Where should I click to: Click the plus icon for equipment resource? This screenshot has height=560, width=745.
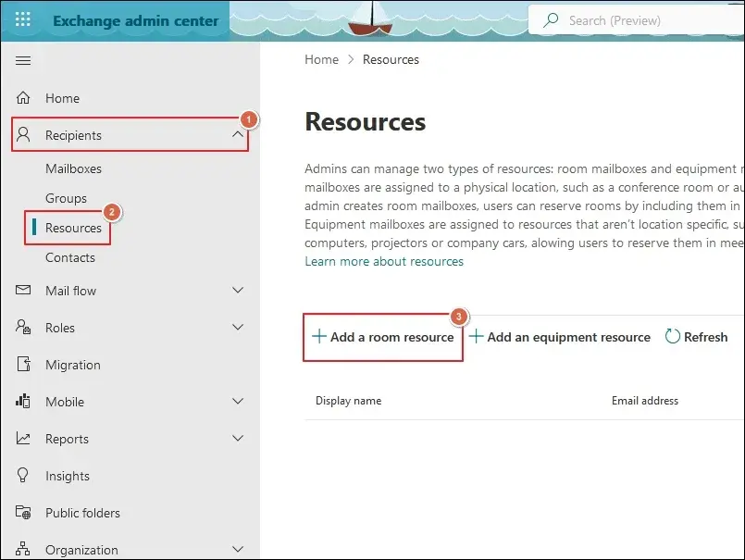(x=476, y=337)
